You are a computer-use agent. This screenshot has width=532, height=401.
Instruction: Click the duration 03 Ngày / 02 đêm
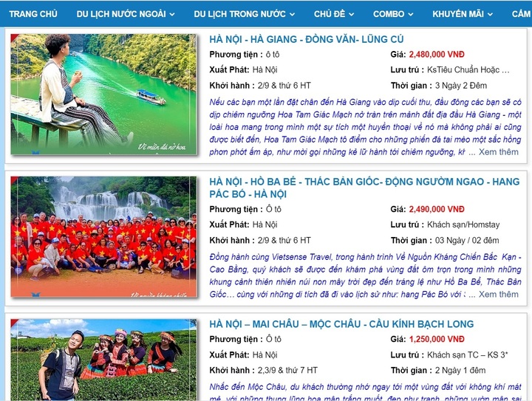click(467, 240)
